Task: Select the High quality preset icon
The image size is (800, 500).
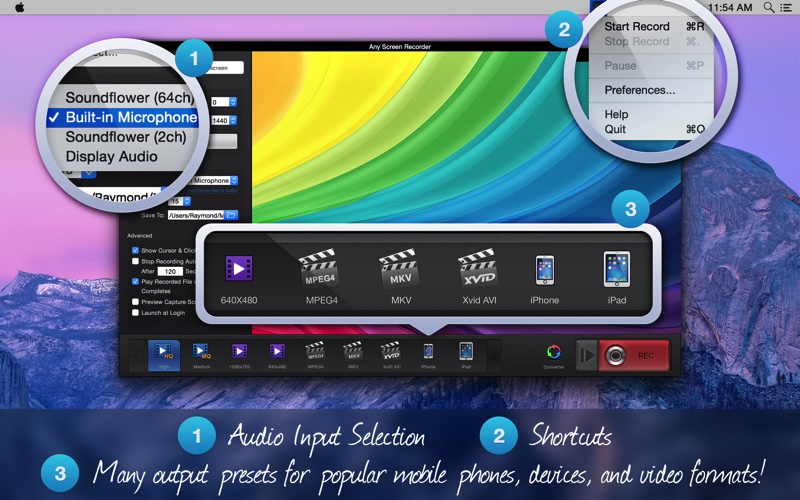Action: pyautogui.click(x=161, y=352)
